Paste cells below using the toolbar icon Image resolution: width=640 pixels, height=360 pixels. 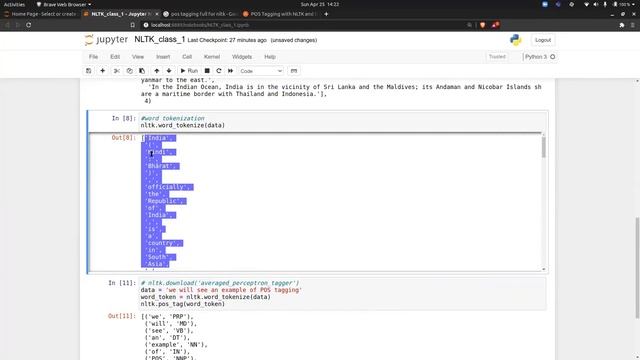pyautogui.click(x=142, y=71)
